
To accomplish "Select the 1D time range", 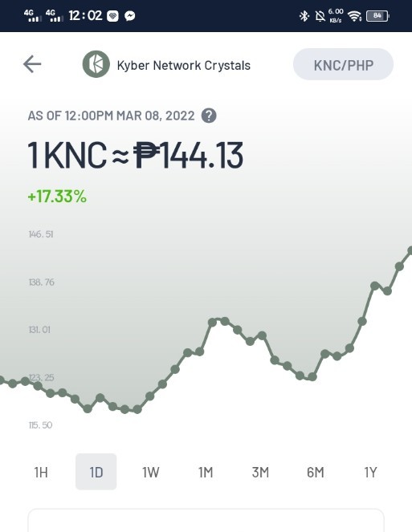I will pos(96,472).
